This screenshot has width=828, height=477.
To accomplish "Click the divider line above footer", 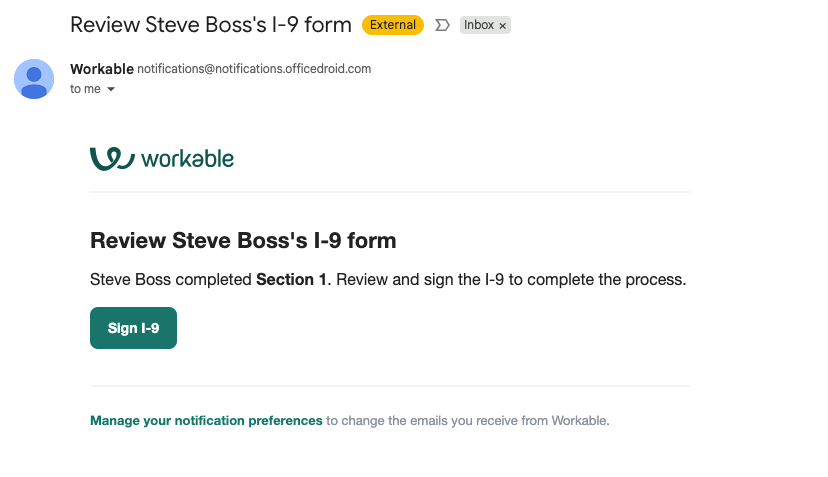I will pyautogui.click(x=390, y=385).
